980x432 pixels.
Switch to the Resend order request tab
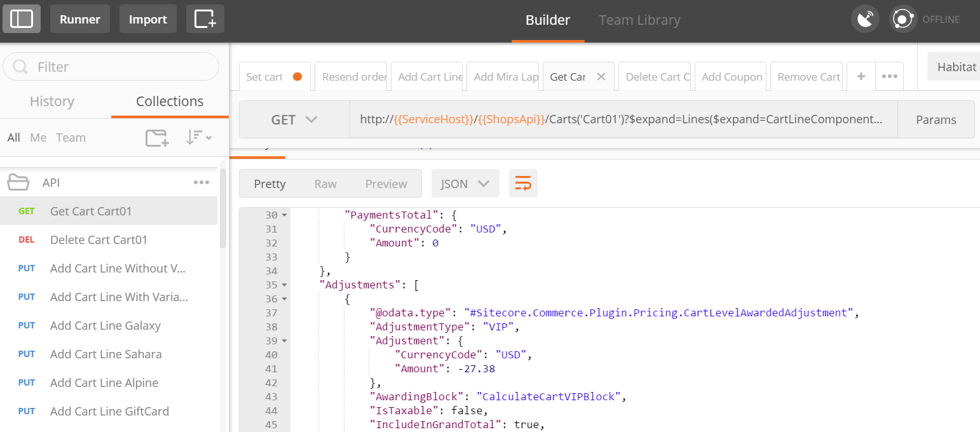pyautogui.click(x=351, y=76)
